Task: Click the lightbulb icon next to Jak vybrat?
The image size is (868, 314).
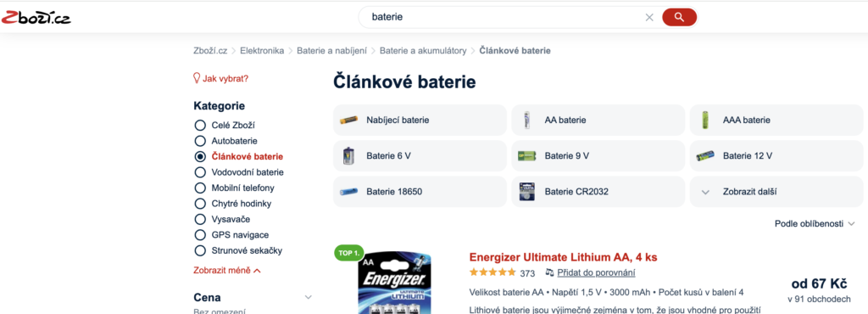Action: click(197, 78)
